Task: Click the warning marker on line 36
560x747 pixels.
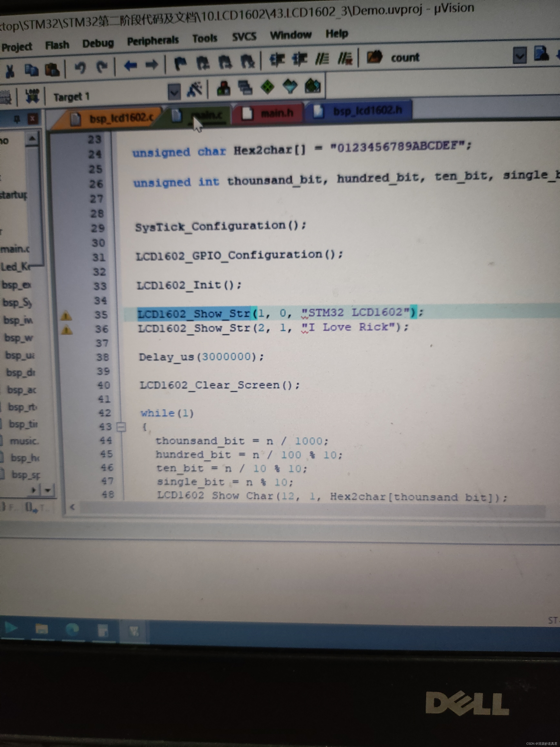Action: [x=67, y=330]
